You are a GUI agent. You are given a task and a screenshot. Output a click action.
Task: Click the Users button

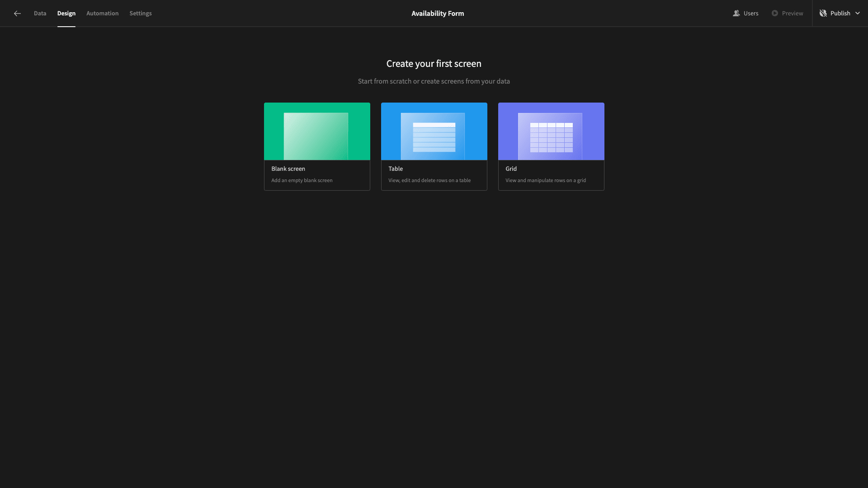745,13
